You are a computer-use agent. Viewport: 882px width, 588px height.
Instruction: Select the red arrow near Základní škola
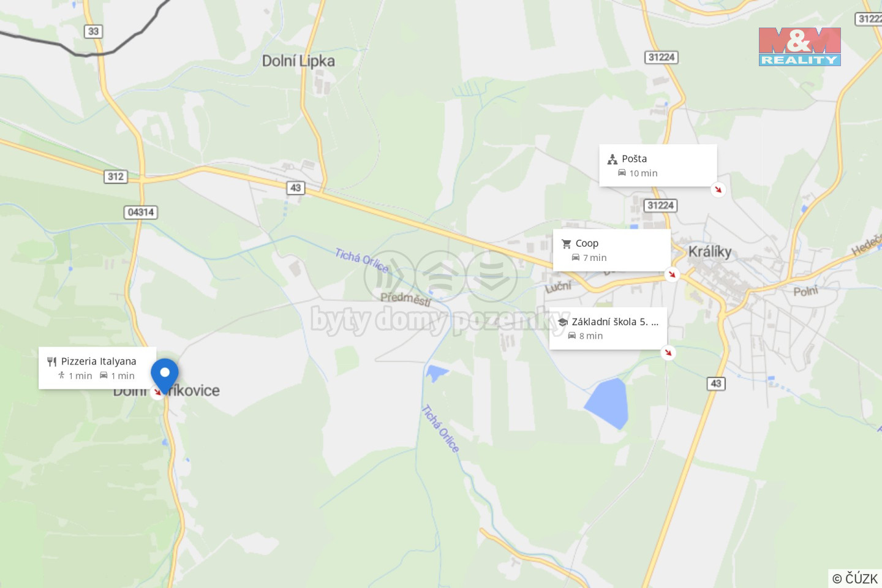tap(668, 352)
